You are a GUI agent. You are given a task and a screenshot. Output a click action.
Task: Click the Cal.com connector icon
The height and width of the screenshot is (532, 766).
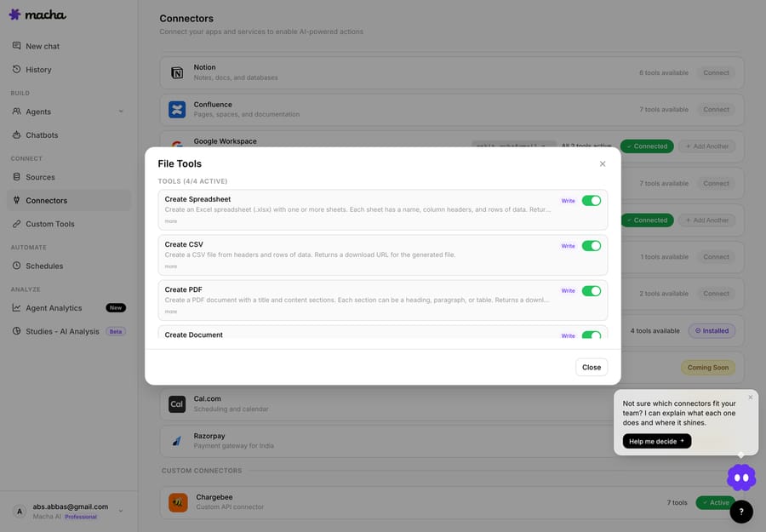177,404
